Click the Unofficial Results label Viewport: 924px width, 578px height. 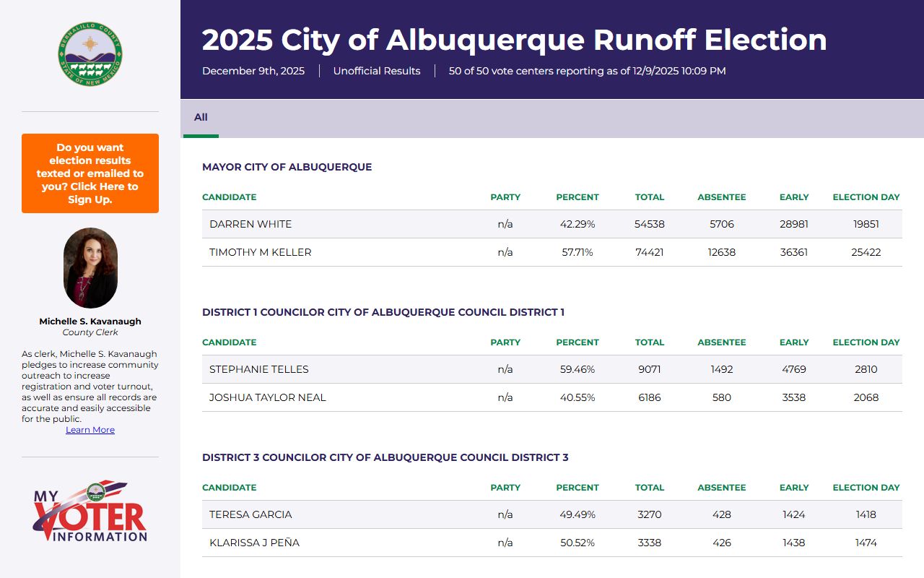[x=377, y=71]
